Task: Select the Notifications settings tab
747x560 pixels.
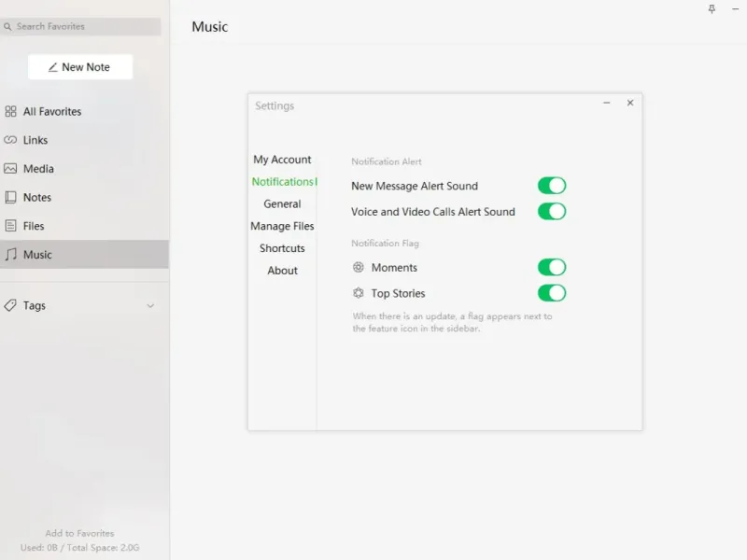Action: tap(283, 182)
